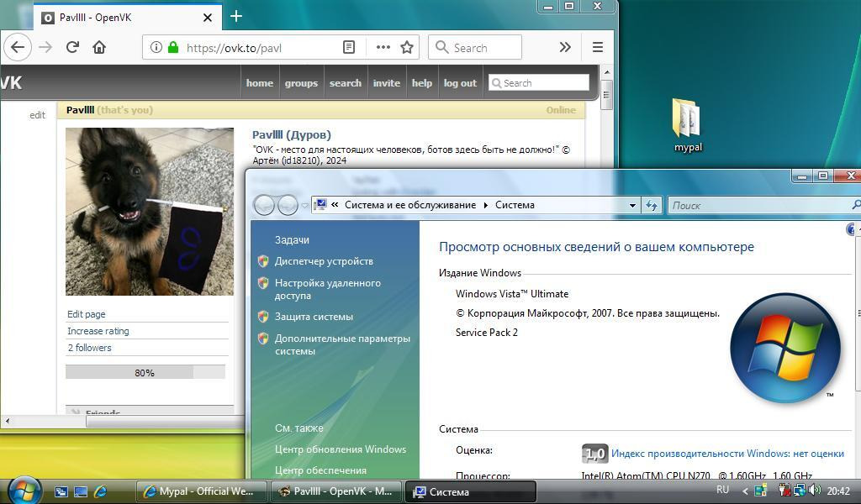Expand the address path dropdown arrow
This screenshot has height=504, width=861.
pyautogui.click(x=632, y=205)
